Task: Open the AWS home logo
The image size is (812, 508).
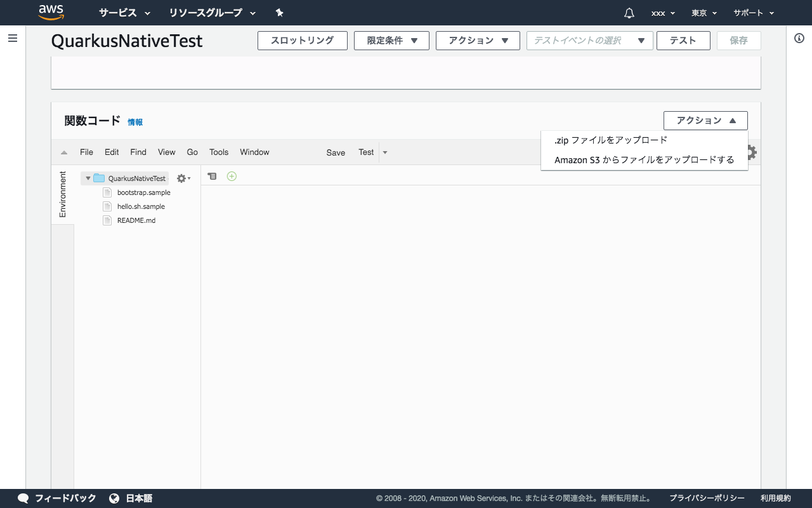Action: 51,12
